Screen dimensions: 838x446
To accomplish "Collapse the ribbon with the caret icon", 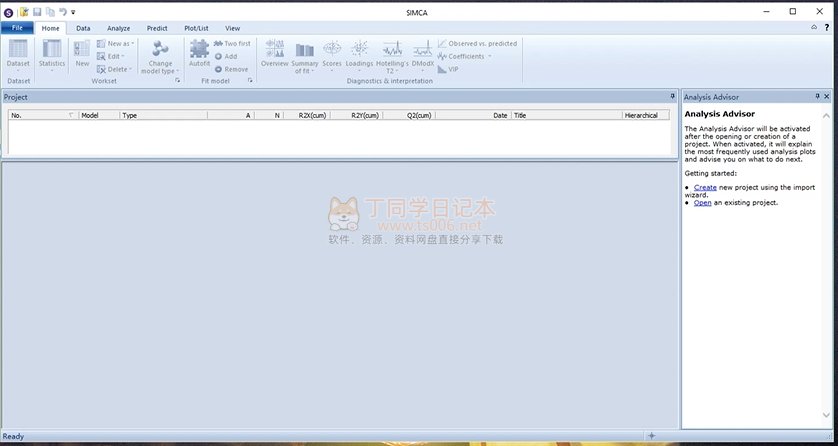I will [x=814, y=27].
